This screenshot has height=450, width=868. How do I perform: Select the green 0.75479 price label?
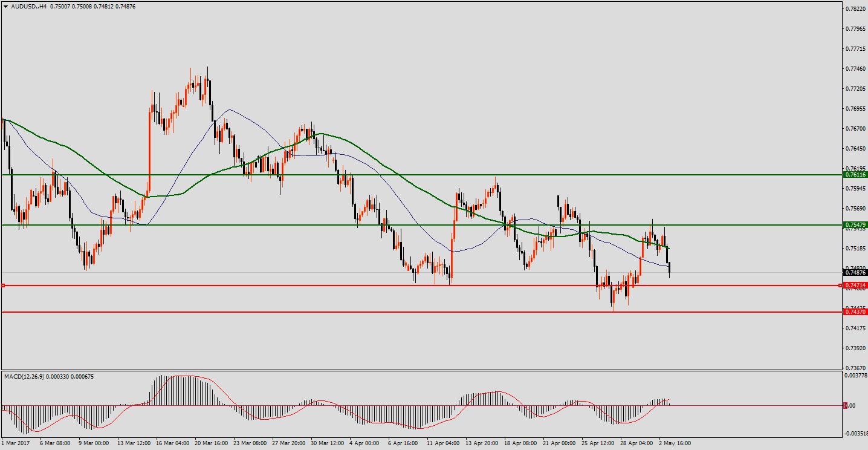(855, 225)
